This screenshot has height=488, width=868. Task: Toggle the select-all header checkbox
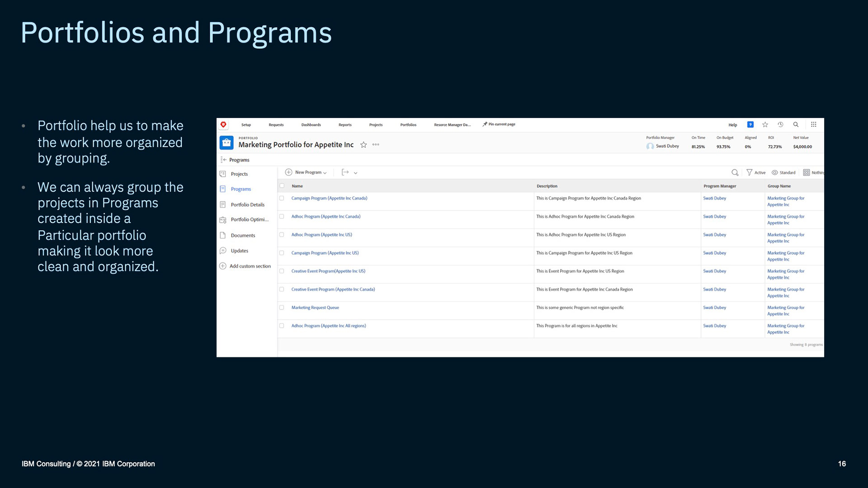(x=282, y=186)
